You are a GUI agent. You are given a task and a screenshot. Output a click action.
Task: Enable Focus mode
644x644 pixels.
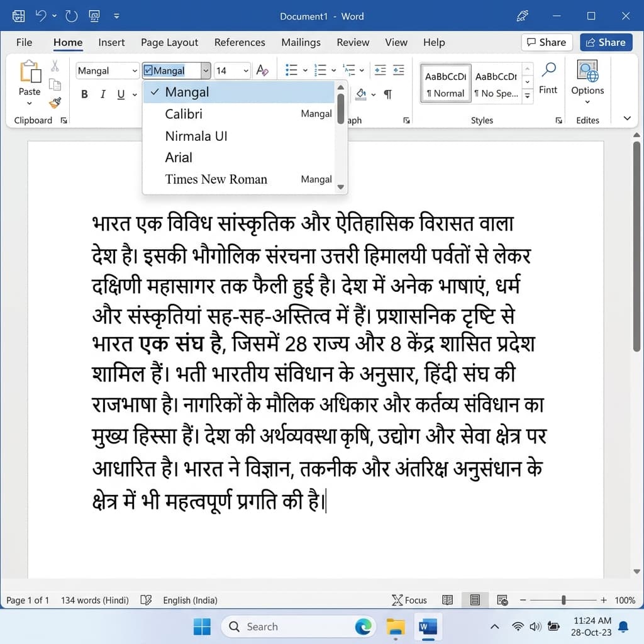409,600
